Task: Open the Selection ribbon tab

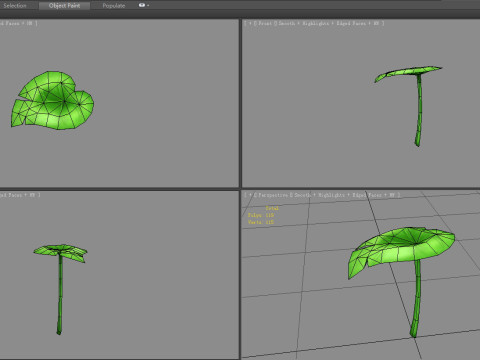Action: [15, 6]
